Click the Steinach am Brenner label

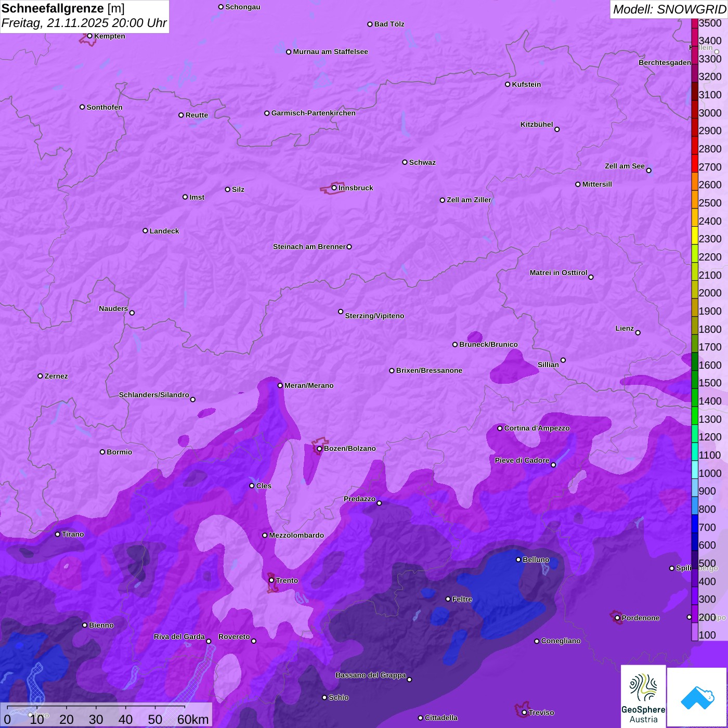coord(309,246)
